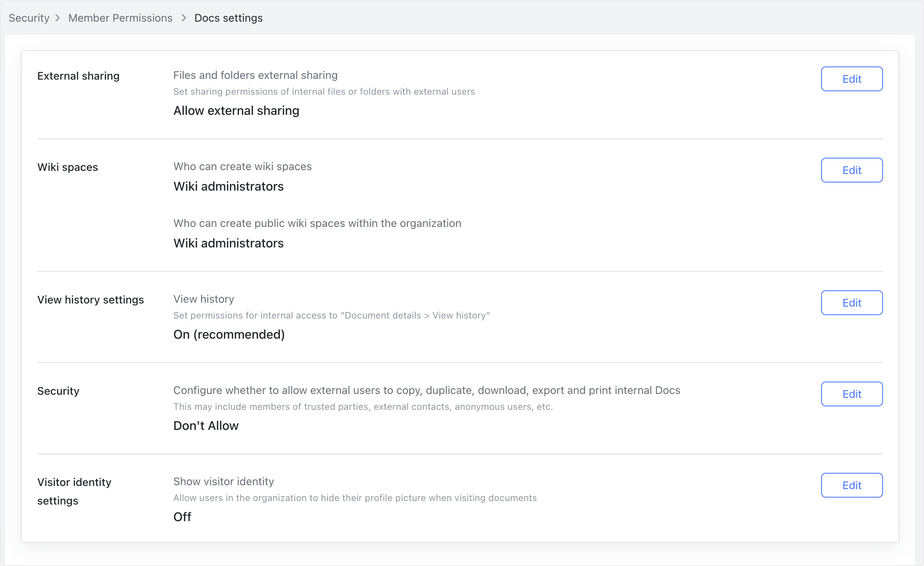Select the Docs settings breadcrumb item
Viewport: 924px width, 566px height.
point(228,18)
